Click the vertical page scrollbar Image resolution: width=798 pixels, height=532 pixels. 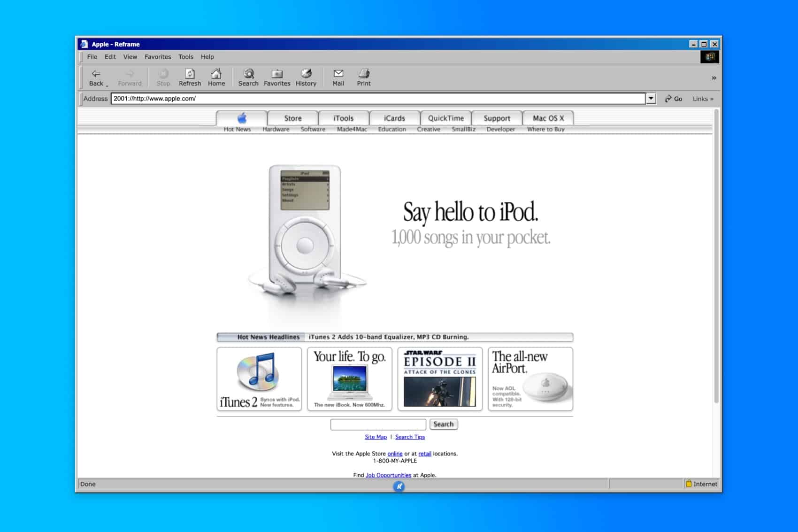coord(716,256)
